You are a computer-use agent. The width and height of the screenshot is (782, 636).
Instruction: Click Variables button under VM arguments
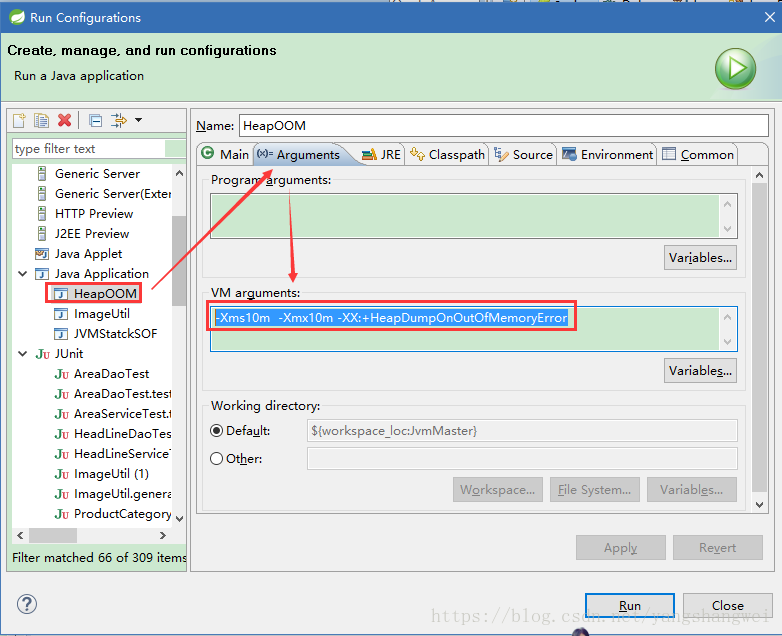click(x=700, y=371)
